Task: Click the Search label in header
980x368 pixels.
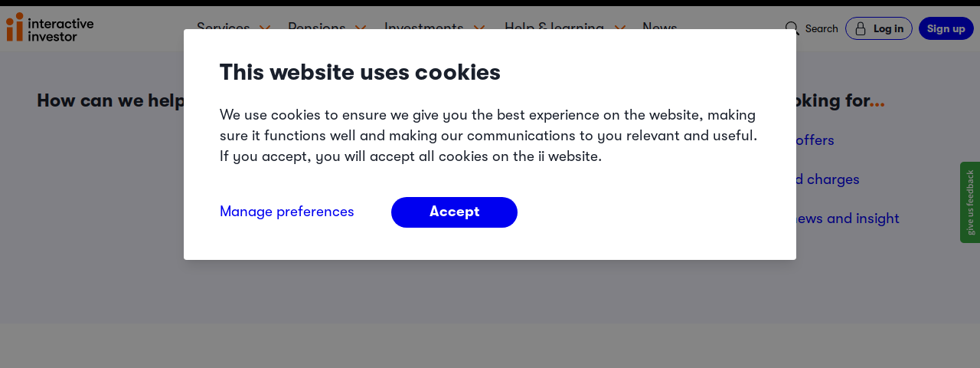Action: click(x=822, y=29)
